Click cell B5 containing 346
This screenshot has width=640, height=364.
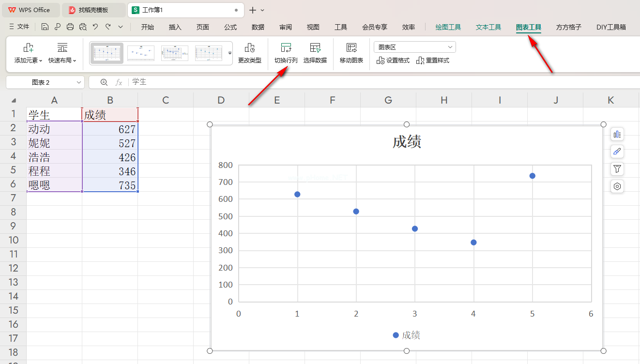(110, 171)
